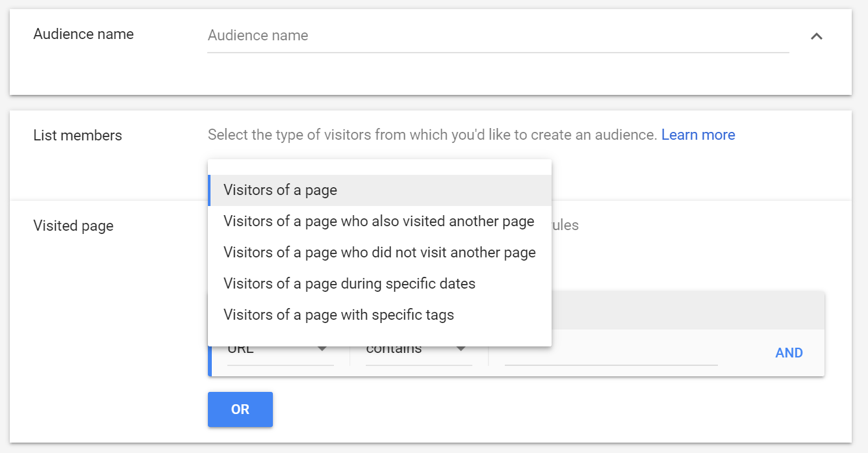Click the "List members" section label
868x453 pixels.
point(77,136)
